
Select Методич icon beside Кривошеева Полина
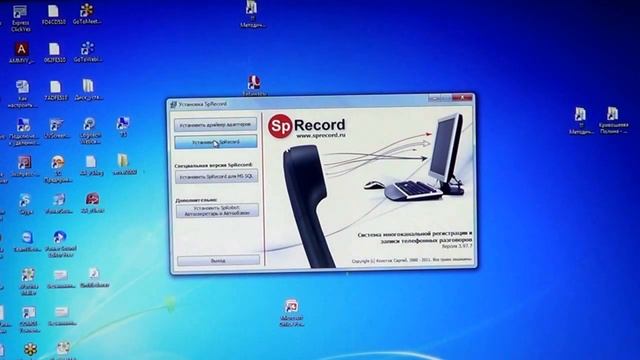[x=581, y=121]
